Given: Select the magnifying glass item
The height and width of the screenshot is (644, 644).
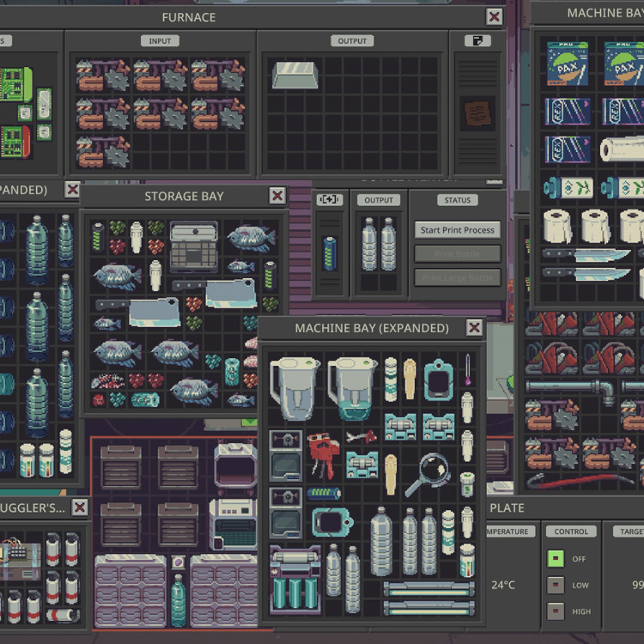Looking at the screenshot, I should pos(427,474).
